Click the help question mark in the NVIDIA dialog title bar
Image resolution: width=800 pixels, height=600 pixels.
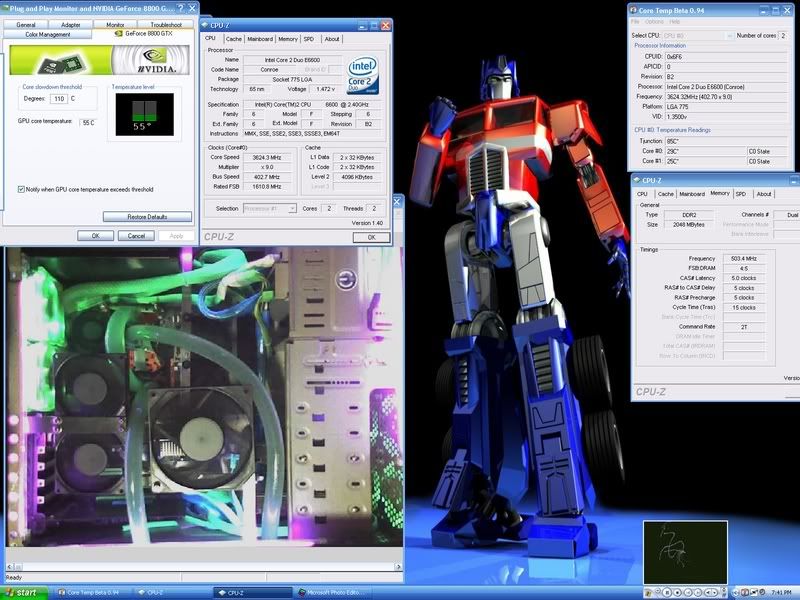click(x=181, y=8)
